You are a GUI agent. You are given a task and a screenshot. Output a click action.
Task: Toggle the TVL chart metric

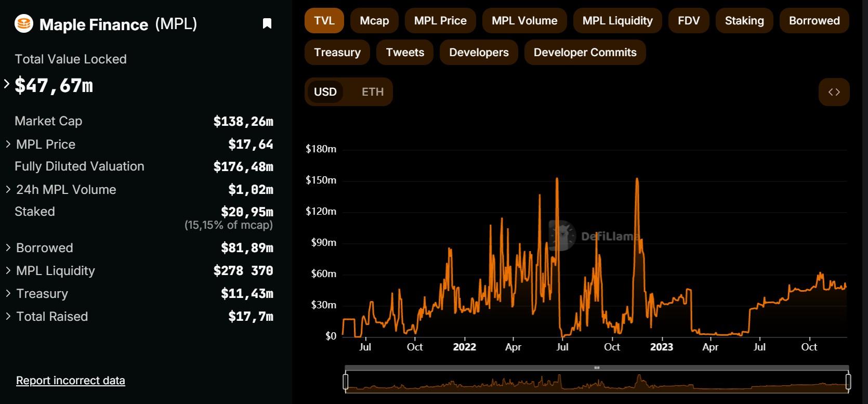tap(324, 21)
